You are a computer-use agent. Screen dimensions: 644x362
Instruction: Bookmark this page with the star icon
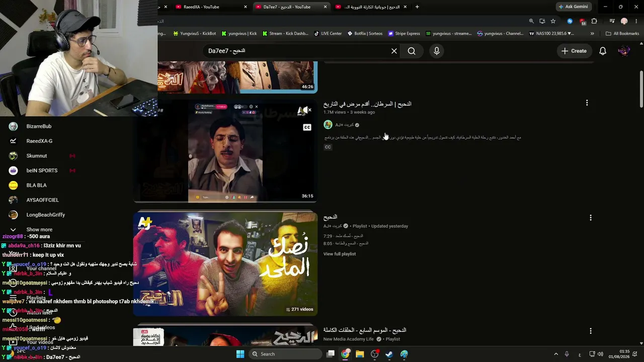pyautogui.click(x=553, y=21)
